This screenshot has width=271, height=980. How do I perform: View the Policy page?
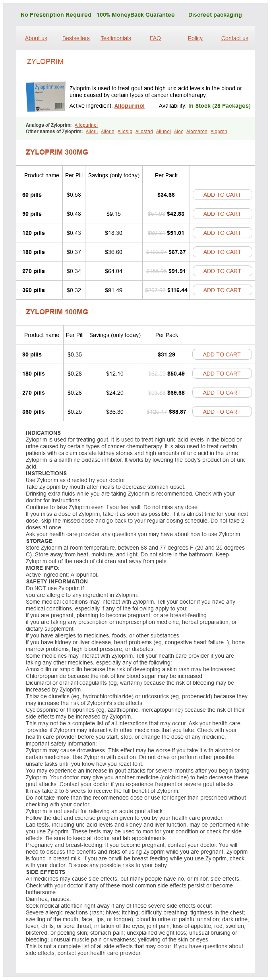click(x=195, y=38)
